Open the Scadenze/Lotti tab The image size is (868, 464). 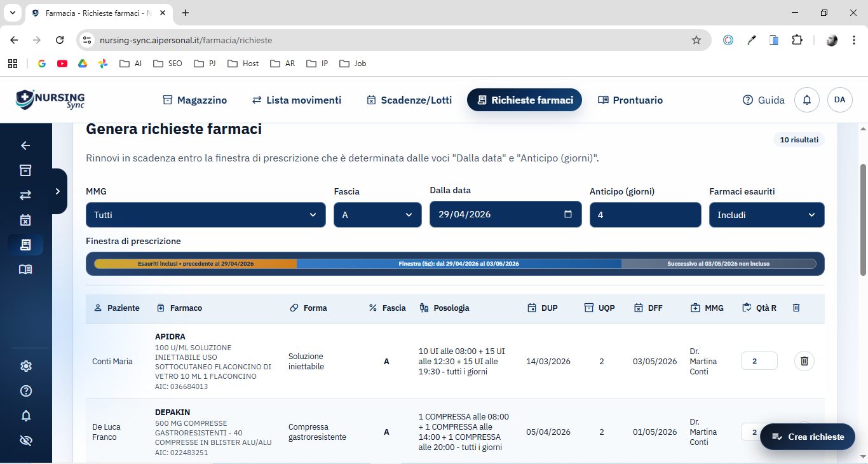tap(409, 100)
